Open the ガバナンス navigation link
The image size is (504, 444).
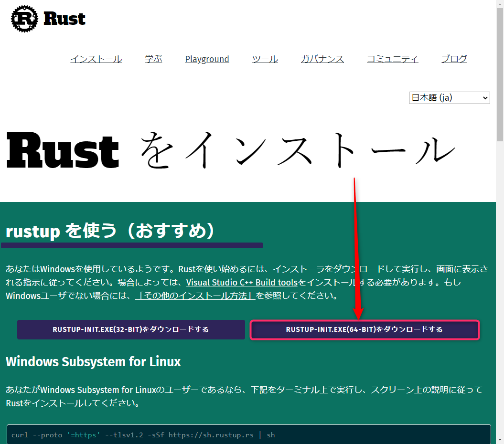322,59
